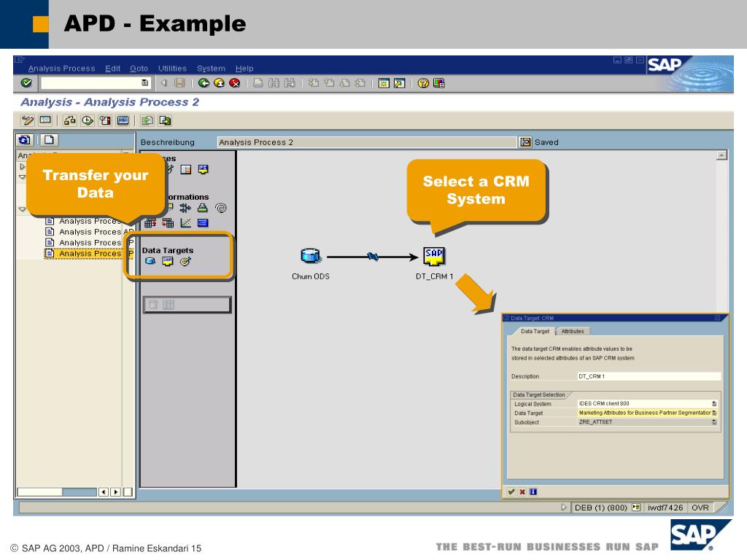Click the Beschreibung field 'Analysis Process 2'
The height and width of the screenshot is (560, 747).
[x=367, y=142]
